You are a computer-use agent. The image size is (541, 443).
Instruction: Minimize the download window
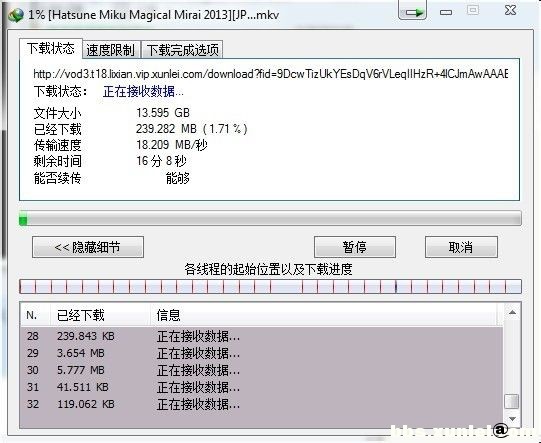pos(446,12)
